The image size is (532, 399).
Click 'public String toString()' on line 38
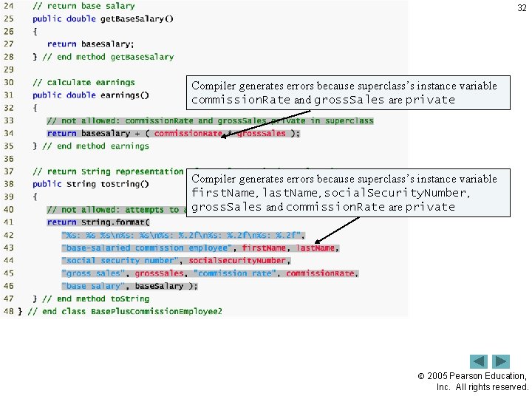[91, 184]
